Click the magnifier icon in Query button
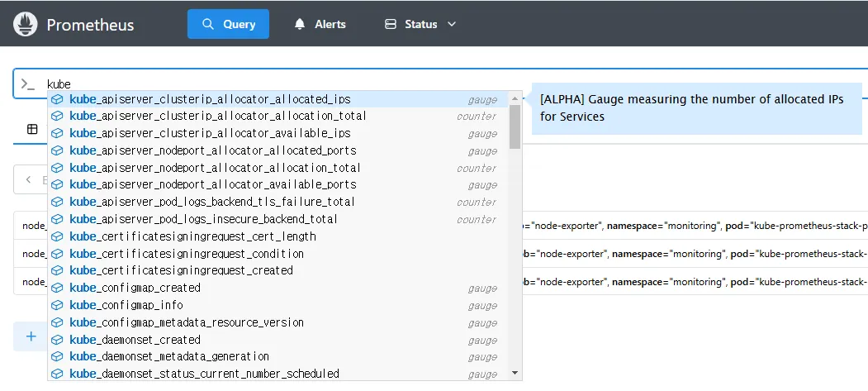868x391 pixels. click(208, 24)
